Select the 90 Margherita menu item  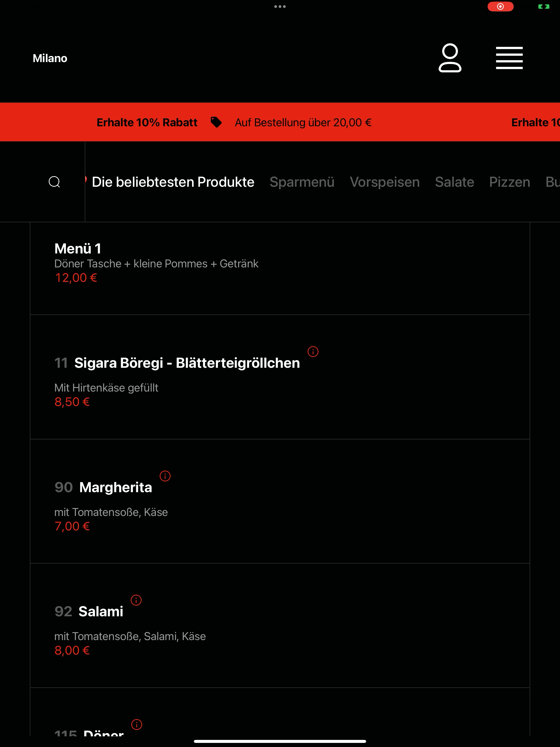(280, 501)
